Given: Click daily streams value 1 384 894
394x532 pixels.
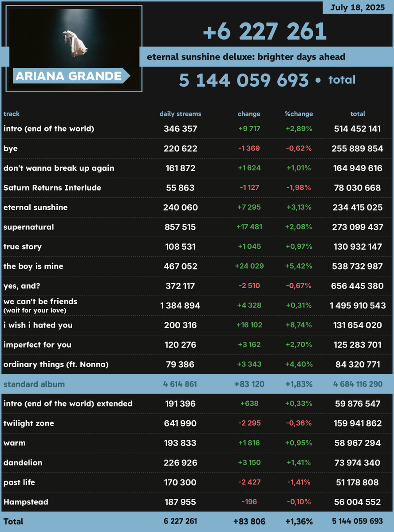Looking at the screenshot, I should point(180,305).
